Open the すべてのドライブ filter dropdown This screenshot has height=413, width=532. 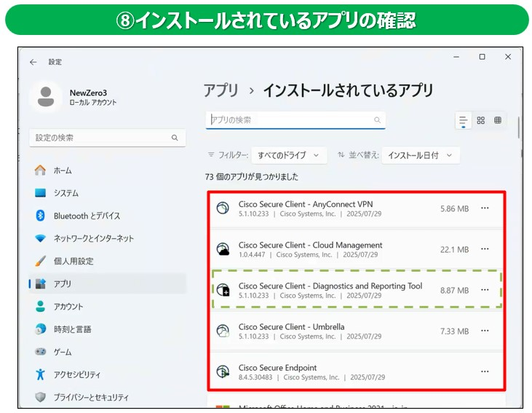click(289, 155)
